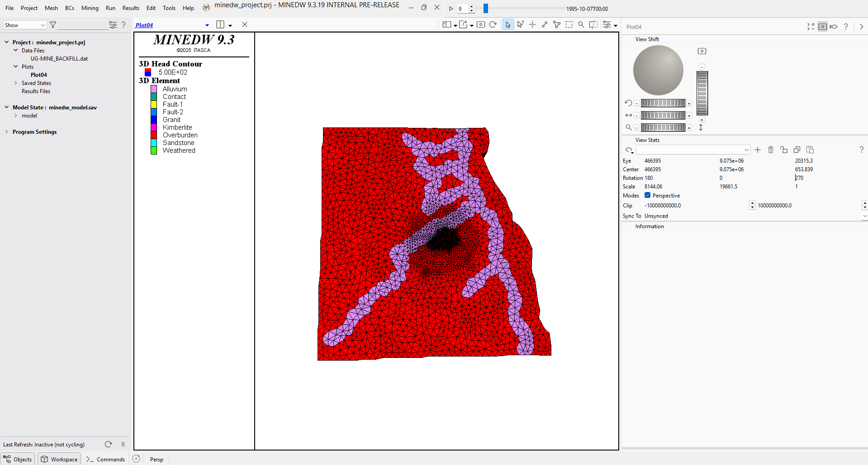Open the saved views combo box
Screen dimensions: 868x465
pos(693,150)
